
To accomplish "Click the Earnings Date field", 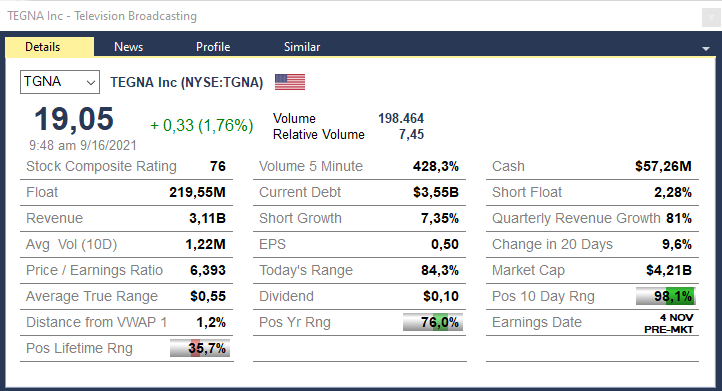I will [592, 322].
